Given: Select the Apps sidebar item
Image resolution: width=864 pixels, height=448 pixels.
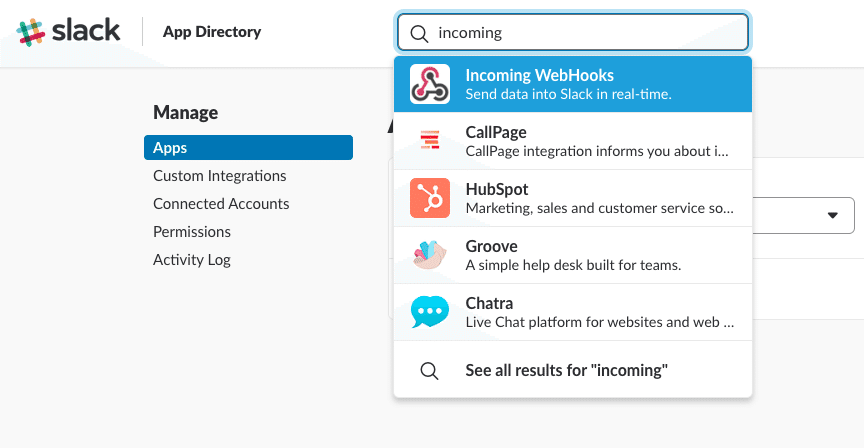Looking at the screenshot, I should pos(249,148).
